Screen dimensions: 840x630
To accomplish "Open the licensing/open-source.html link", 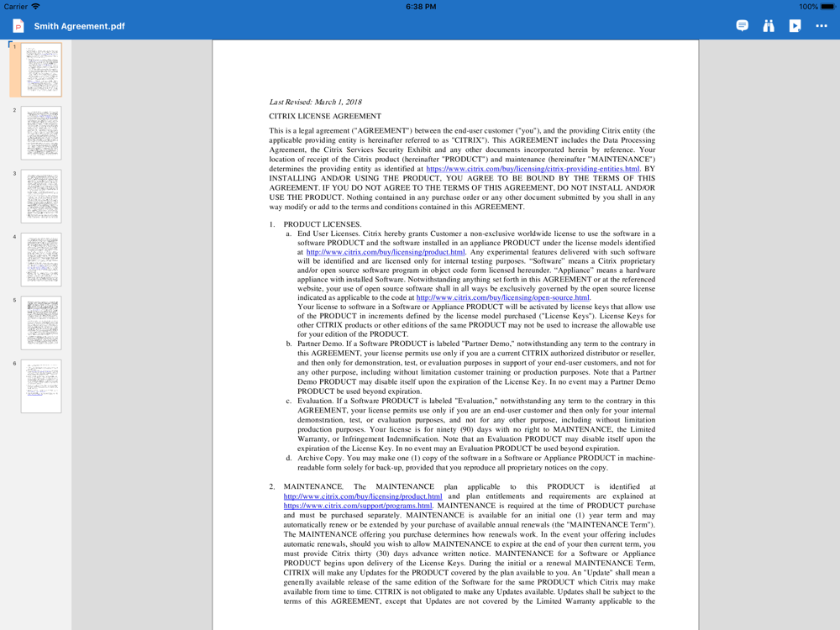I will click(503, 297).
